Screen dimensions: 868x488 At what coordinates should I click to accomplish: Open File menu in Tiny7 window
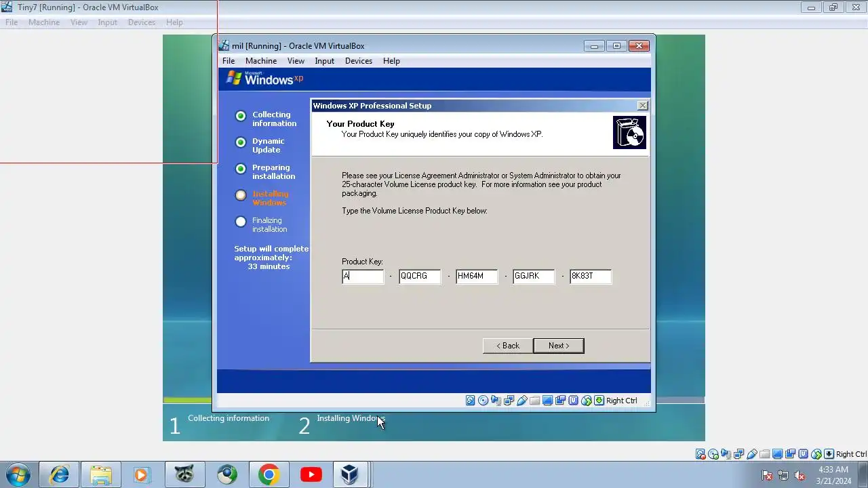(12, 22)
